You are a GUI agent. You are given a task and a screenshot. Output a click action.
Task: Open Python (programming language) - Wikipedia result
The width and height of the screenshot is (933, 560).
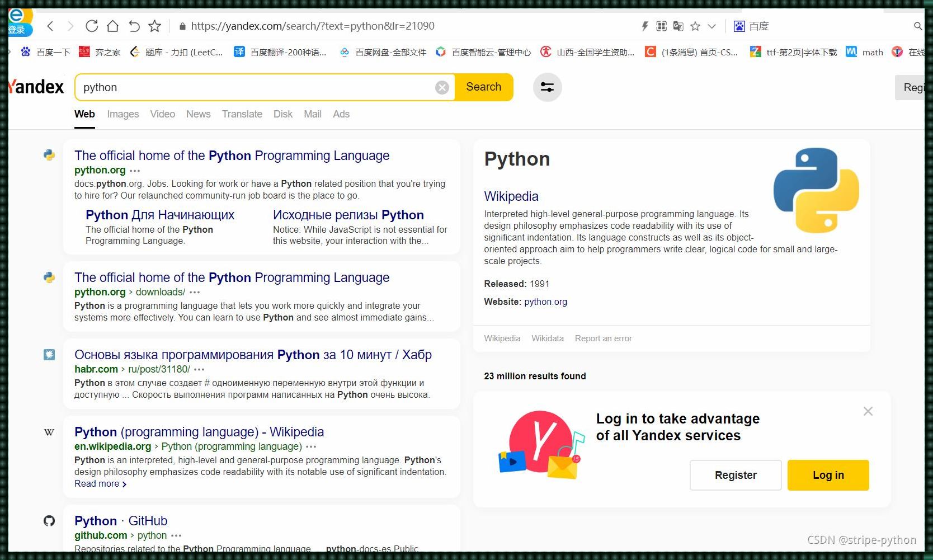(199, 432)
